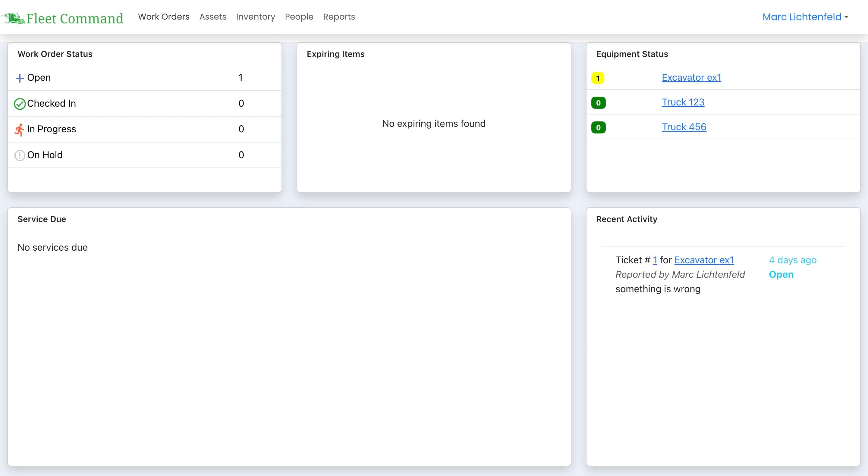Open Excavator ex1 link in Recent Activity
868x476 pixels.
(704, 260)
